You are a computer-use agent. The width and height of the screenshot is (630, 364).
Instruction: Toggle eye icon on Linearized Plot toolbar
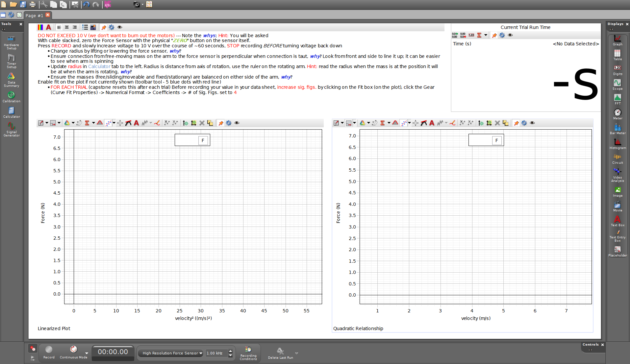pyautogui.click(x=237, y=123)
